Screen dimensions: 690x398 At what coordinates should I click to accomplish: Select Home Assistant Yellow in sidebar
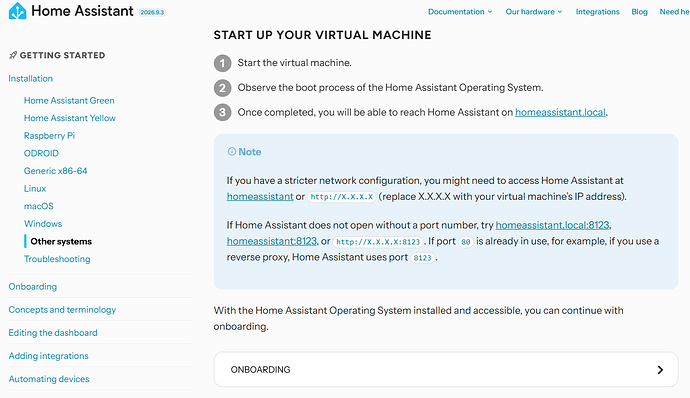point(70,118)
